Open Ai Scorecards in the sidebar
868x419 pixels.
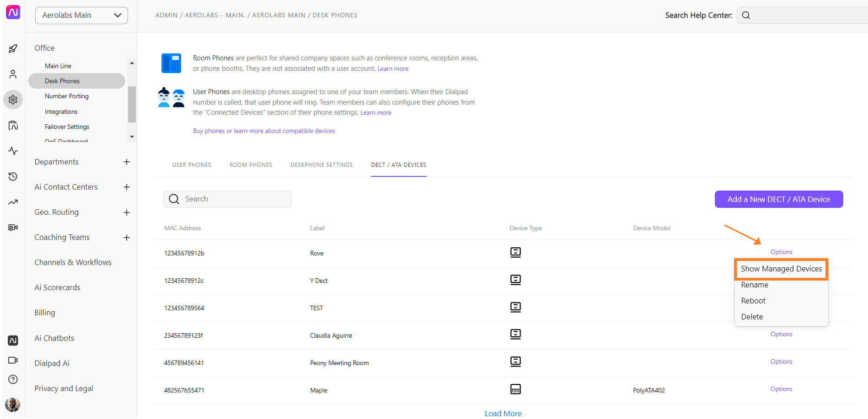[x=58, y=287]
